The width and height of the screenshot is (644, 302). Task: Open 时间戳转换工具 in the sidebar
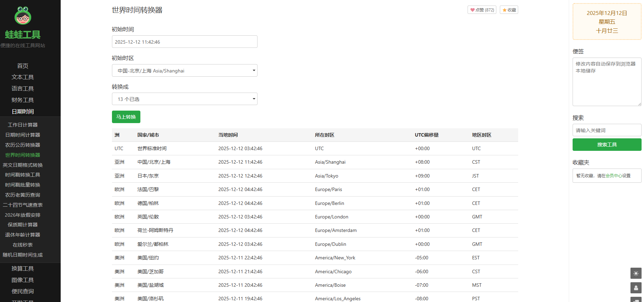pyautogui.click(x=23, y=175)
